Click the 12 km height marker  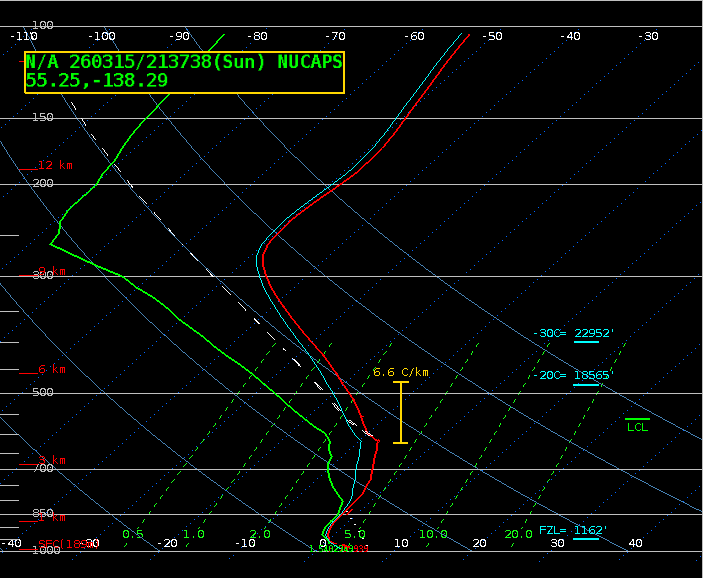pyautogui.click(x=55, y=165)
